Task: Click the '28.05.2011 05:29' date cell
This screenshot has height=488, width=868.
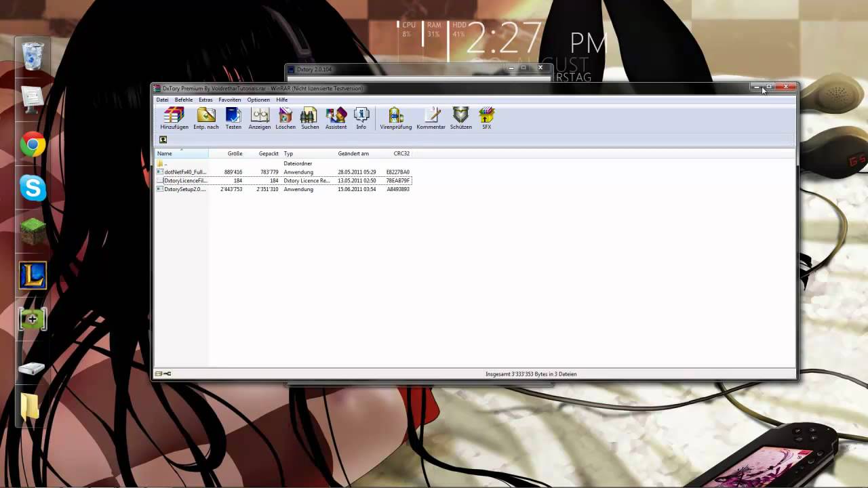Action: pos(357,172)
